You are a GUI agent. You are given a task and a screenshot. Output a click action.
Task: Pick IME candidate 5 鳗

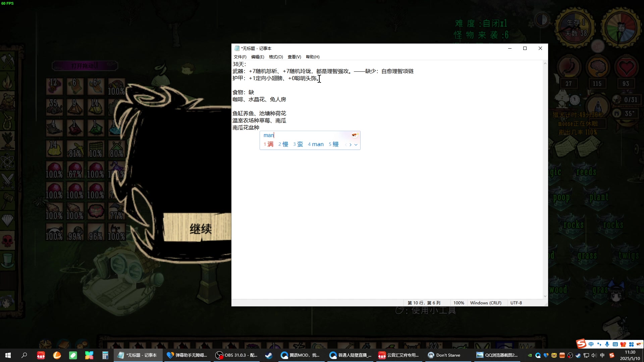tap(334, 144)
